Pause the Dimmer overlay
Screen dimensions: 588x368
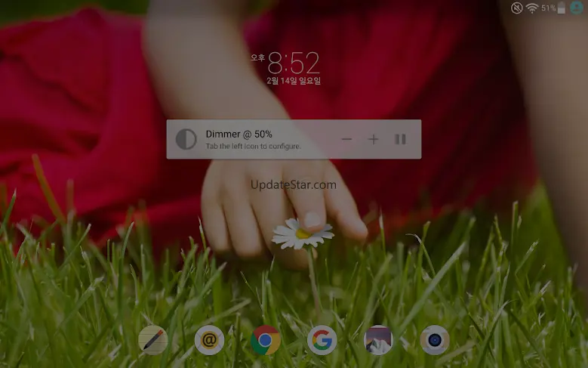400,139
